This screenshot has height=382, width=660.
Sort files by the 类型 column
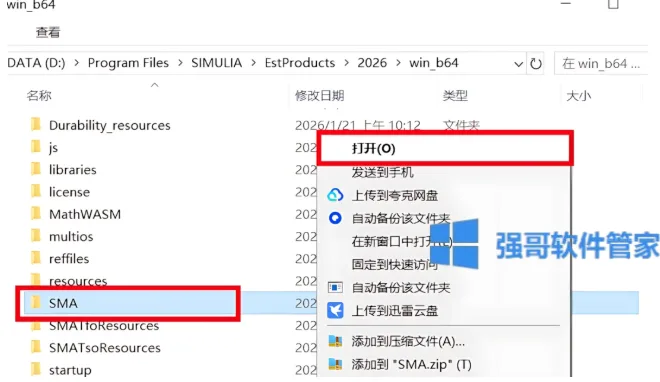455,96
